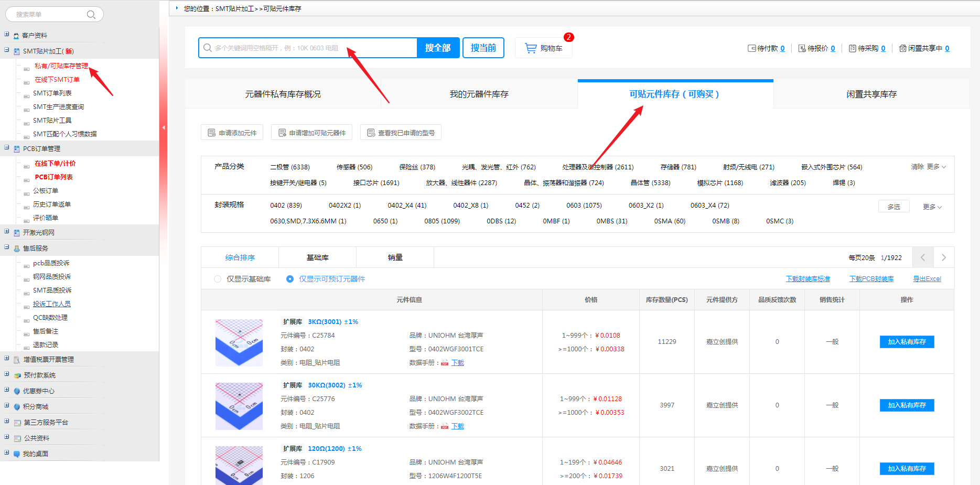
Task: Collapse the SMT贴片加工 tree section
Action: (7, 50)
